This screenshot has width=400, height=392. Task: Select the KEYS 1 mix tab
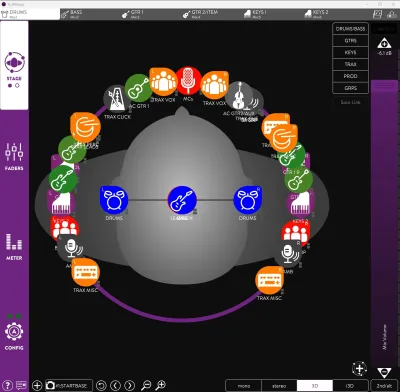255,14
